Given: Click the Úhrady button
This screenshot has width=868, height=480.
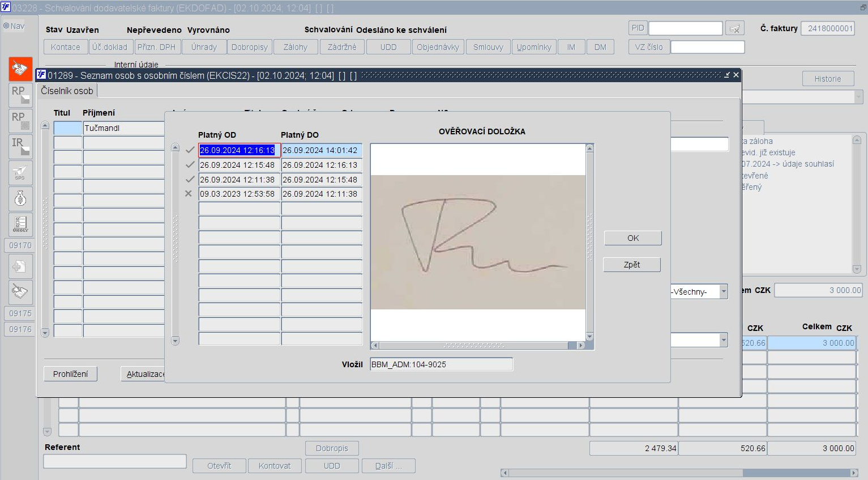Looking at the screenshot, I should (x=204, y=47).
